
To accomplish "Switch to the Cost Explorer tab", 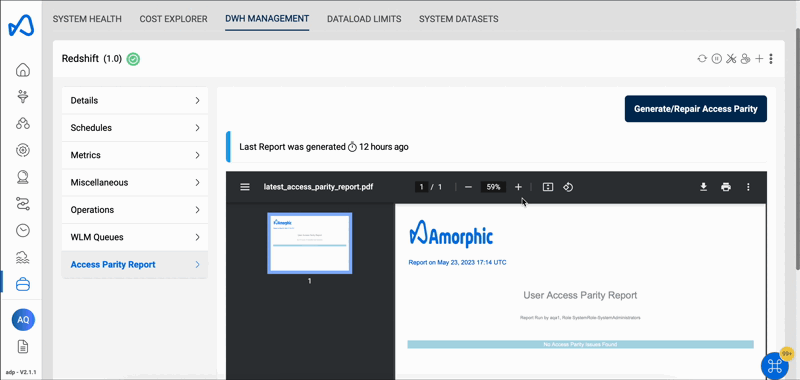I will [x=173, y=19].
